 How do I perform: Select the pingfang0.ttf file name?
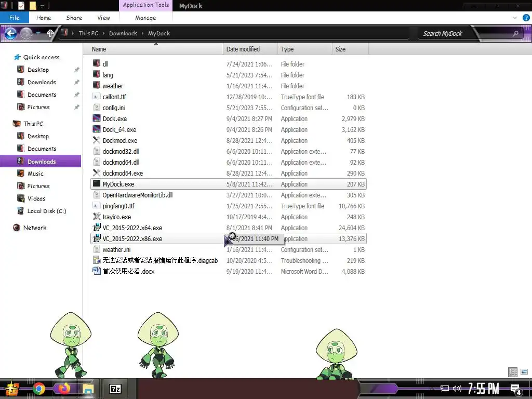coord(118,206)
